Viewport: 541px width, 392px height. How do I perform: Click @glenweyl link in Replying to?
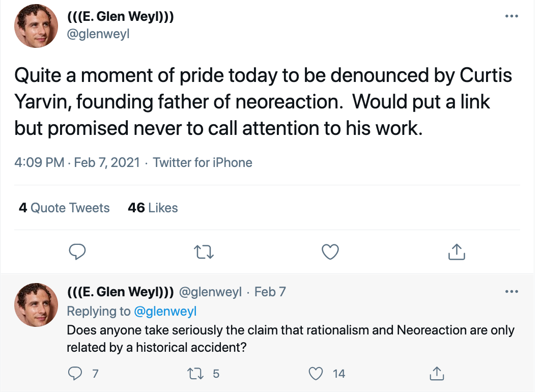click(x=165, y=311)
